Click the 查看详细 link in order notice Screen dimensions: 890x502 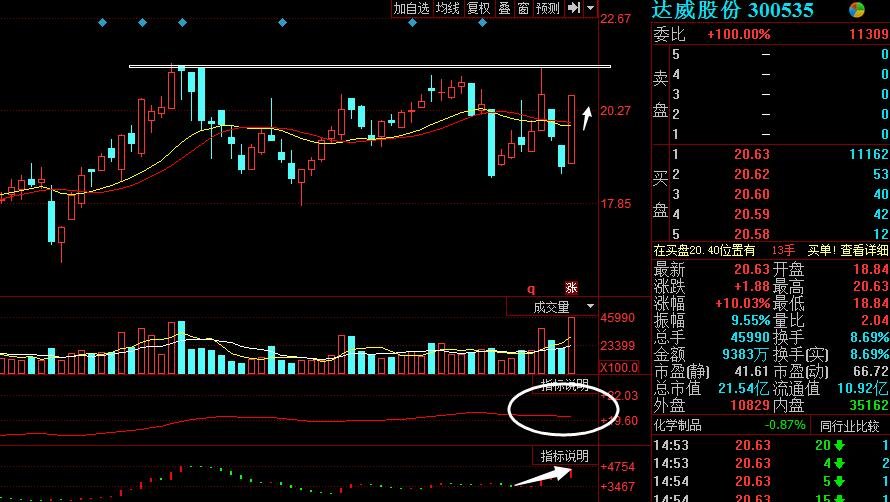point(864,250)
